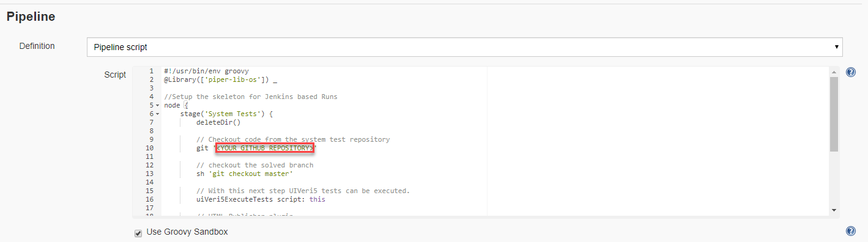868x242 pixels.
Task: Open the Definition dropdown showing Pipeline script
Action: pos(465,47)
